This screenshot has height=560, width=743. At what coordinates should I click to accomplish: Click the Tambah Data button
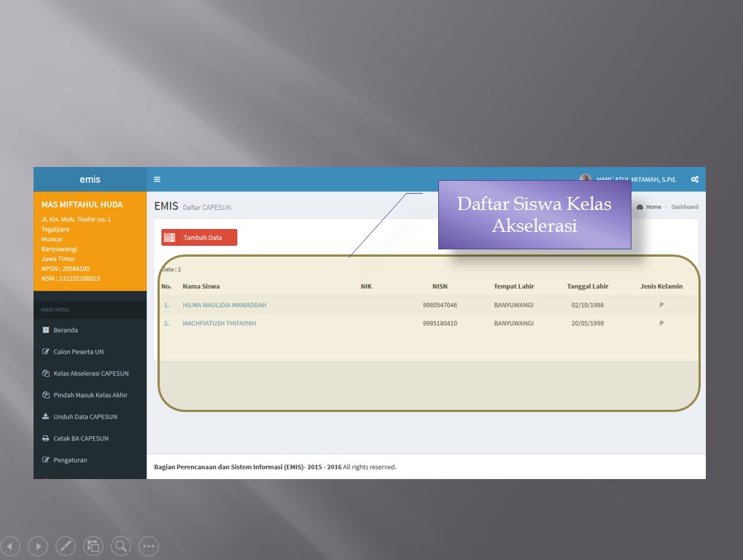pyautogui.click(x=199, y=238)
